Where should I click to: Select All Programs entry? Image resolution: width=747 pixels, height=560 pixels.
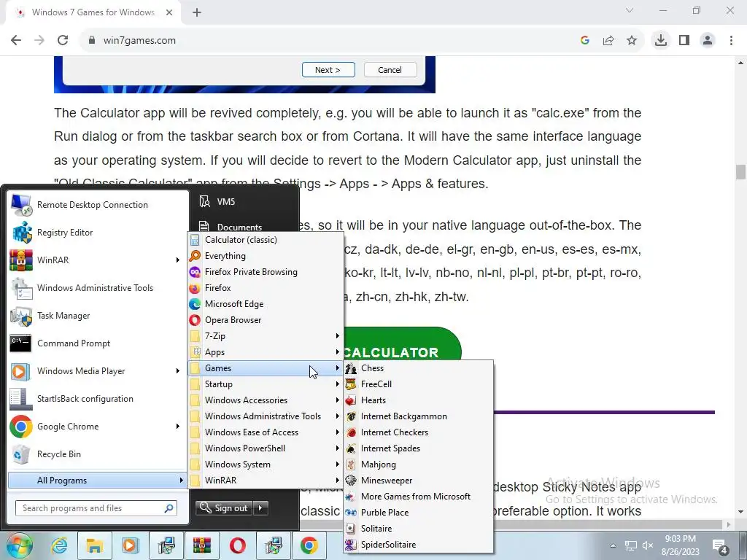coord(98,481)
